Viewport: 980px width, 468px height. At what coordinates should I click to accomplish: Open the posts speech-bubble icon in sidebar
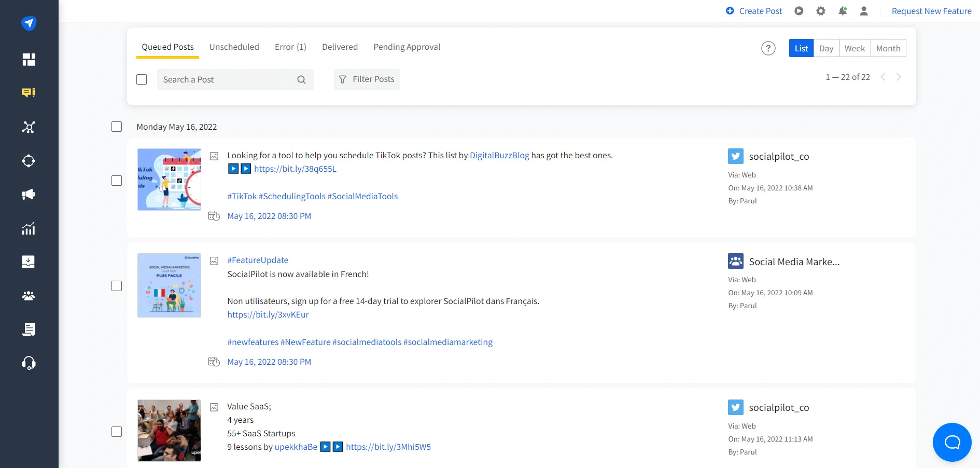point(29,93)
